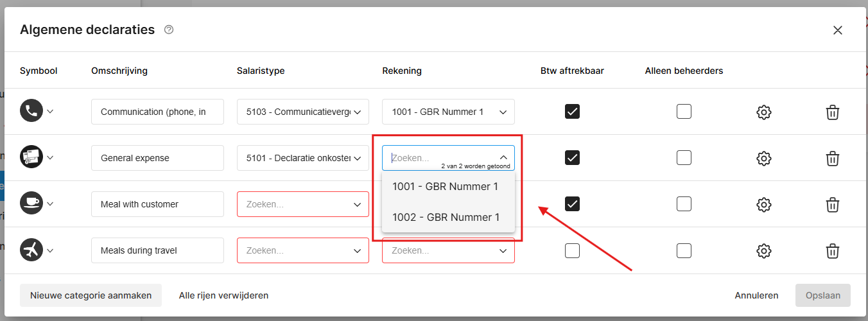Edit the Meal with customer description field
868x321 pixels.
157,204
